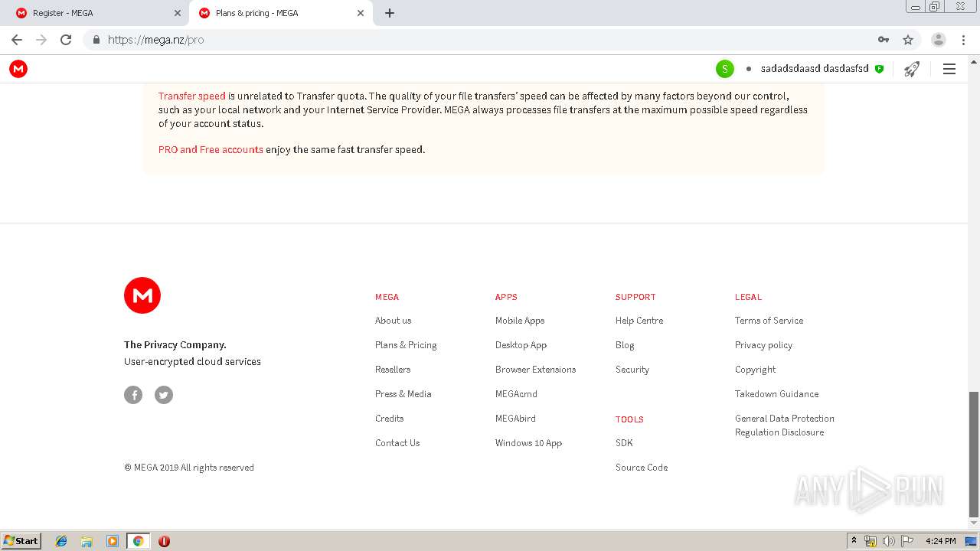Open the Terms of Service link
The height and width of the screenshot is (551, 980).
[x=769, y=321]
